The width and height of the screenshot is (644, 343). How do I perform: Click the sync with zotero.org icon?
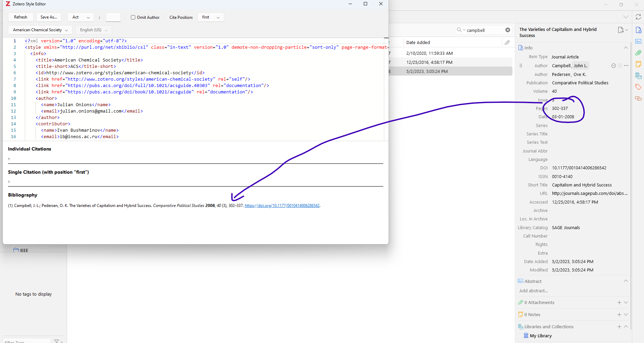(638, 17)
